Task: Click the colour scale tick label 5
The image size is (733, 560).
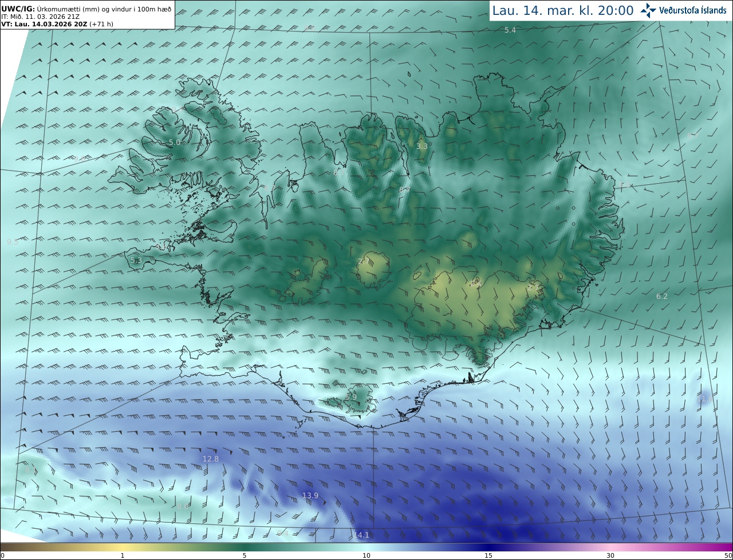Action: 245,555
